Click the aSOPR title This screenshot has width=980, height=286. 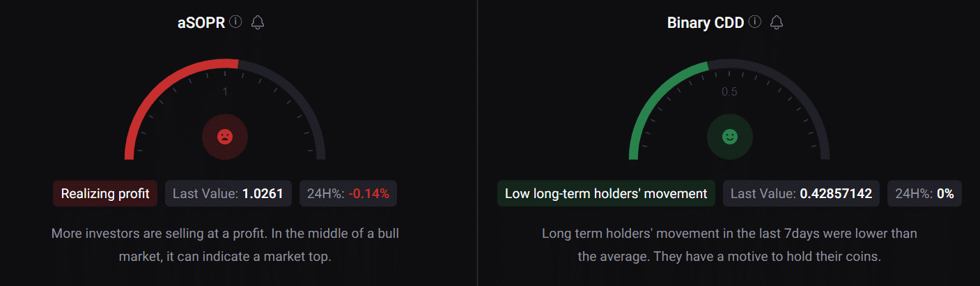(x=201, y=22)
